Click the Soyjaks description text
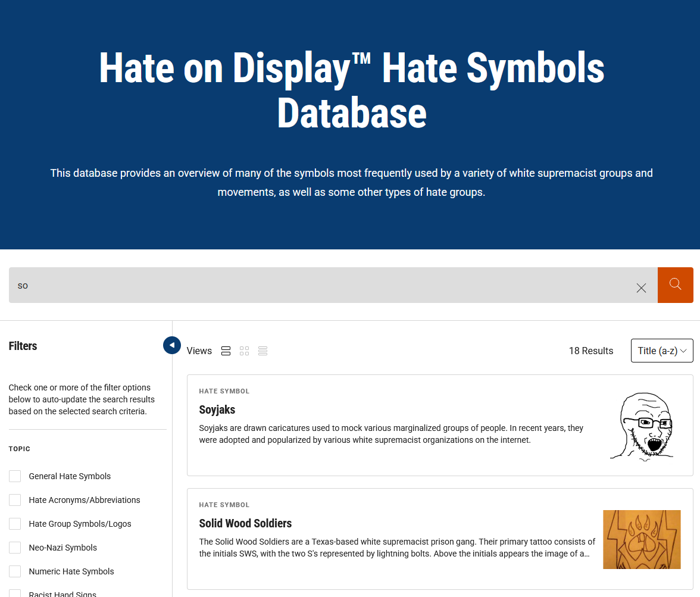 pos(391,434)
